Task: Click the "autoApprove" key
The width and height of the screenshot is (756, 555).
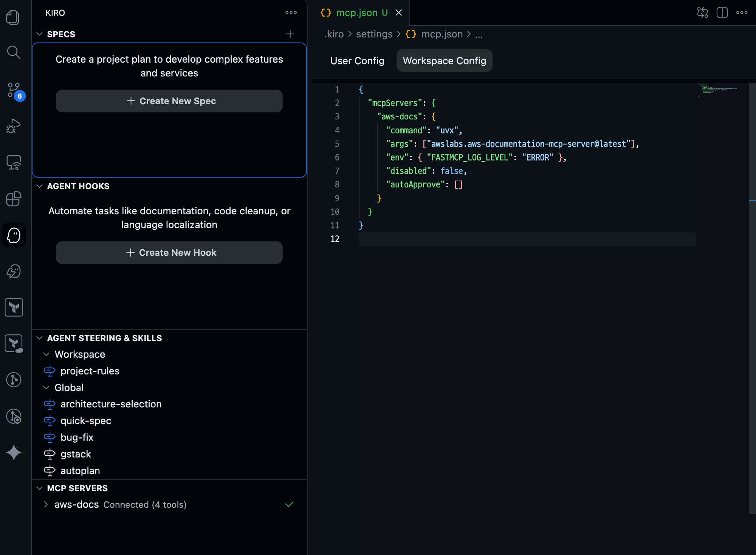Action: [x=415, y=184]
